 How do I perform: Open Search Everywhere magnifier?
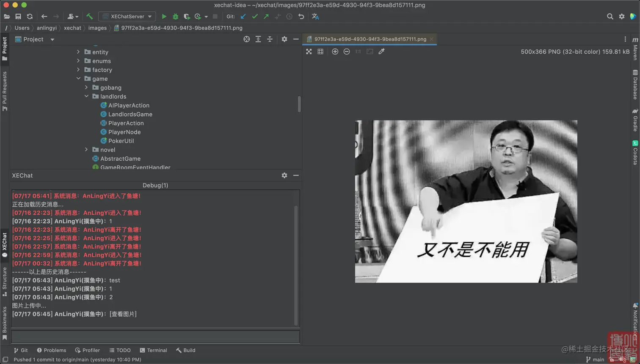click(x=610, y=16)
